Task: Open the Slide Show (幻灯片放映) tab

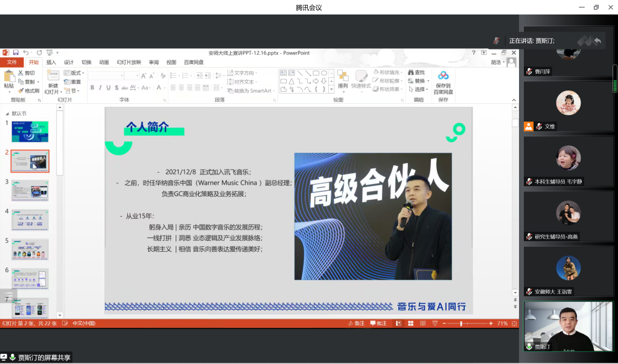Action: click(129, 62)
